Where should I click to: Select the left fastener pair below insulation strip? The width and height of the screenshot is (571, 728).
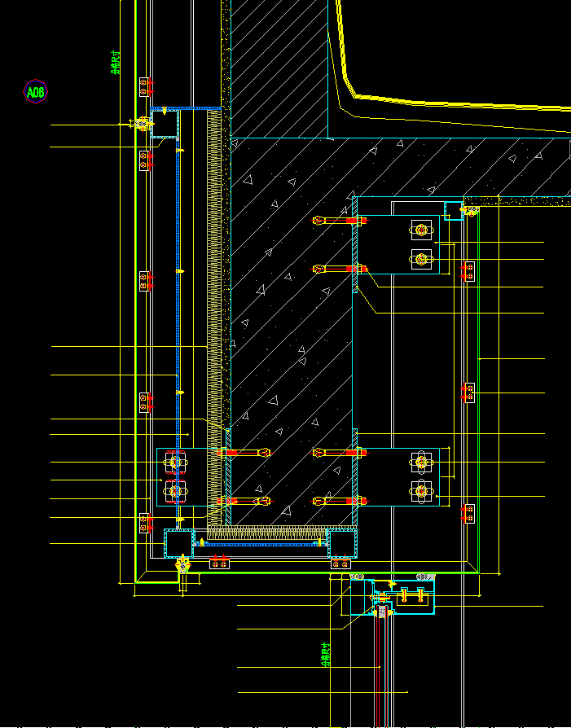pyautogui.click(x=219, y=564)
